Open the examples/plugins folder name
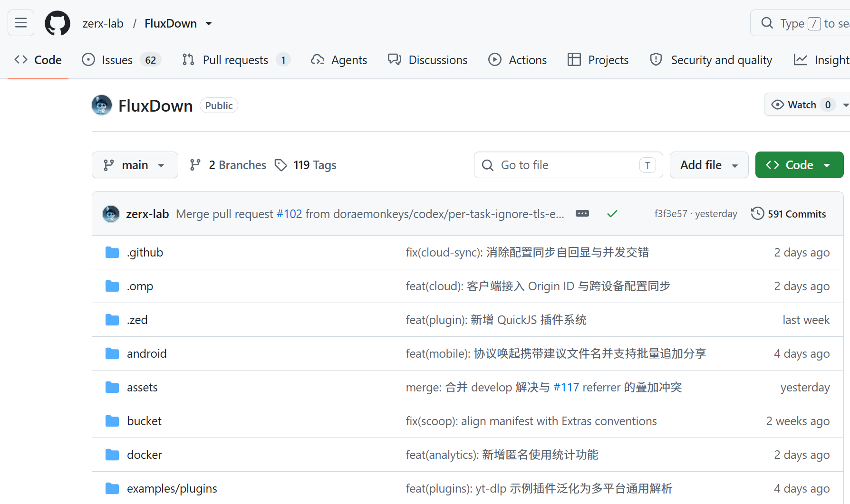Image resolution: width=850 pixels, height=504 pixels. point(172,488)
